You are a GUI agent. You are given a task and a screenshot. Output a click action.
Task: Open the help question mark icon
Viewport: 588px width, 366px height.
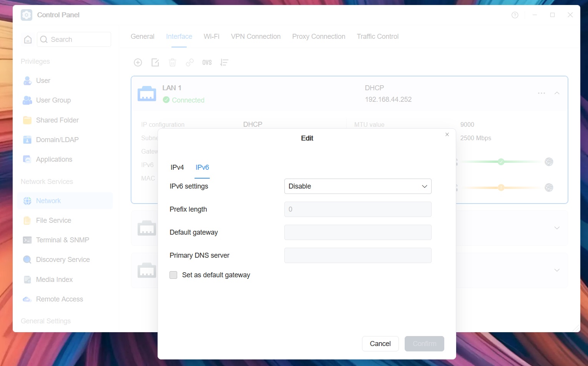point(515,15)
